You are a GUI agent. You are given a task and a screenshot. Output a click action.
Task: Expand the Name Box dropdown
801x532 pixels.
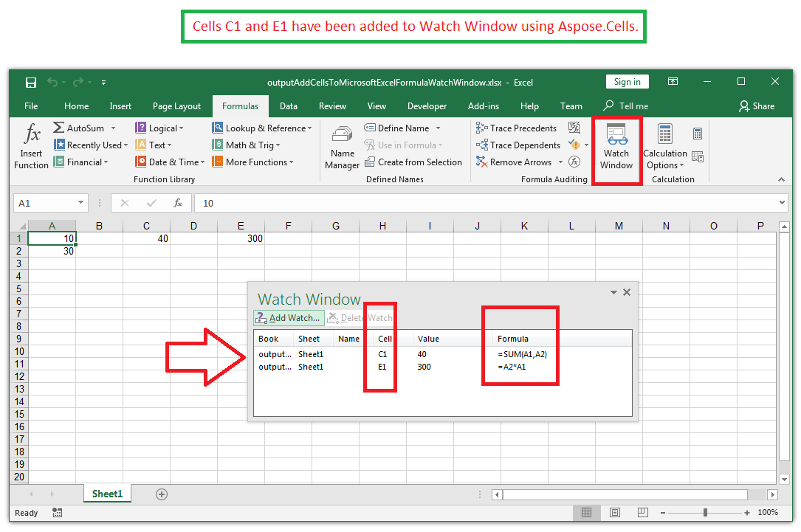80,203
